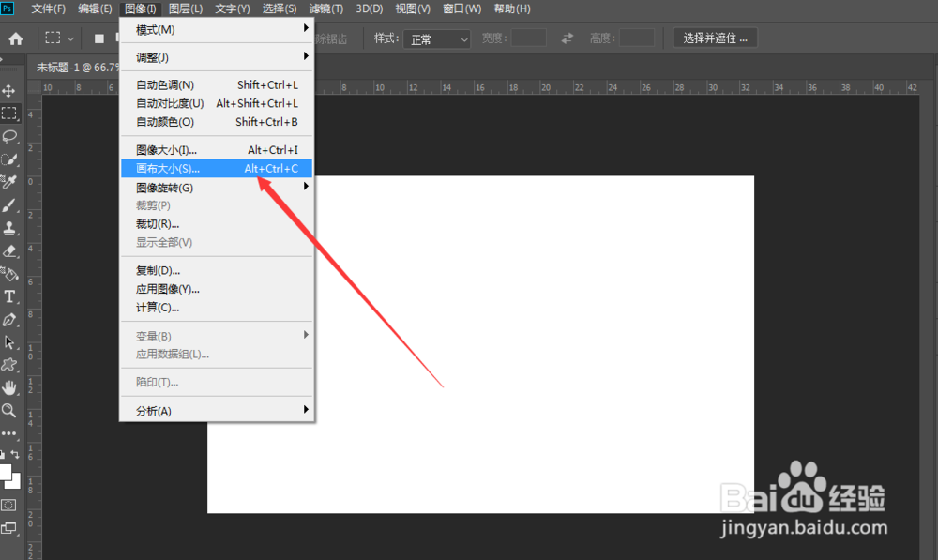Reset to default foreground and background colors
Image resolution: width=938 pixels, height=560 pixels.
pos(3,455)
